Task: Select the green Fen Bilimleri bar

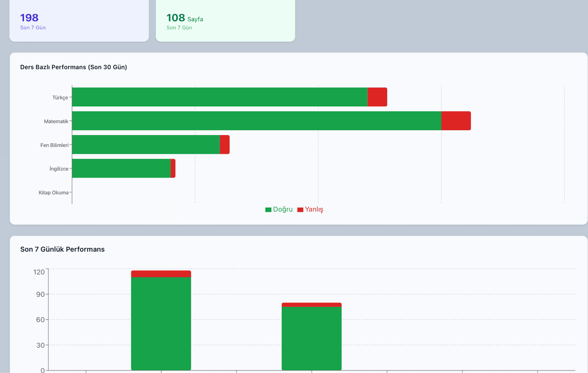Action: 146,145
